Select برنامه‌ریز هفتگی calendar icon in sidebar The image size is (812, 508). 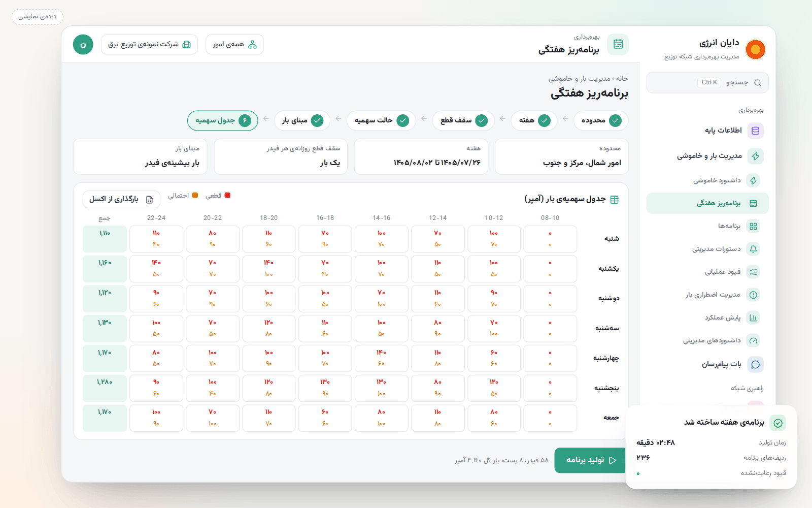click(753, 203)
